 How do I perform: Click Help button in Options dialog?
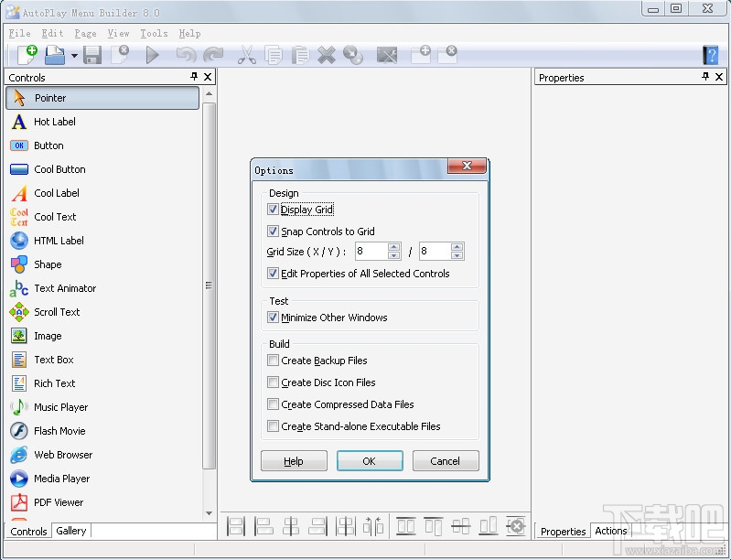pos(294,461)
